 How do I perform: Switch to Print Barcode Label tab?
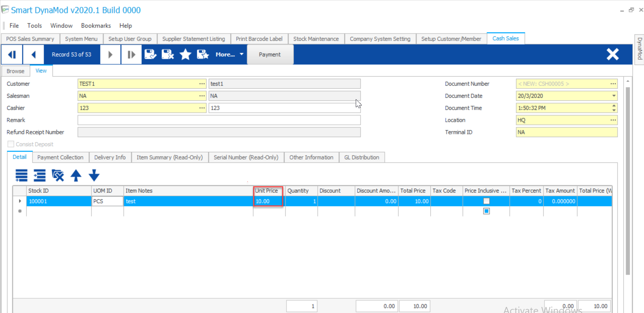point(259,39)
